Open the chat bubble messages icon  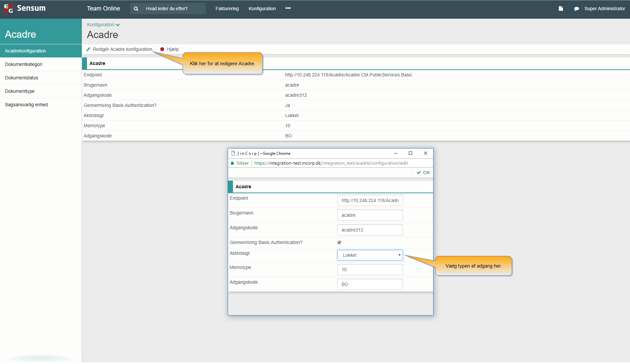click(576, 9)
